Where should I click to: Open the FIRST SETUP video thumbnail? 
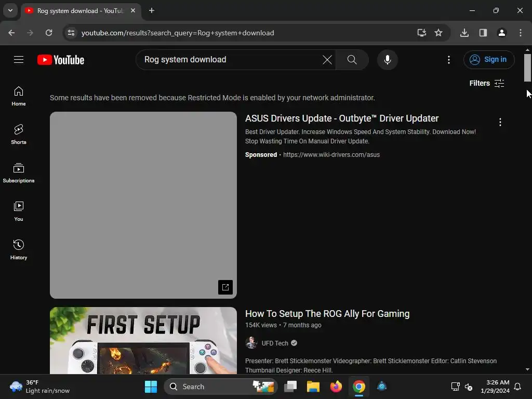[x=143, y=341]
